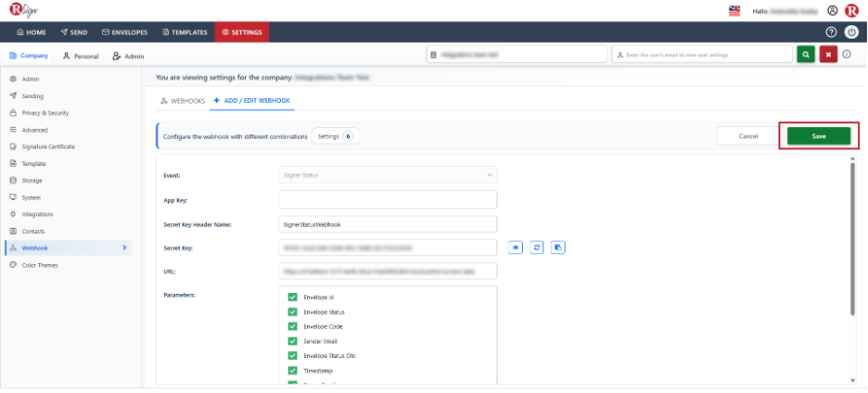Open the ENVELOPES menu

coord(124,32)
